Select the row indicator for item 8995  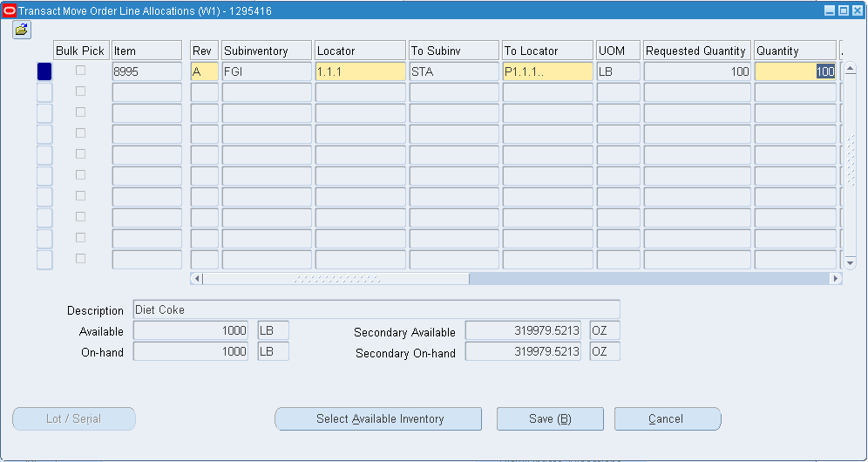[x=44, y=71]
